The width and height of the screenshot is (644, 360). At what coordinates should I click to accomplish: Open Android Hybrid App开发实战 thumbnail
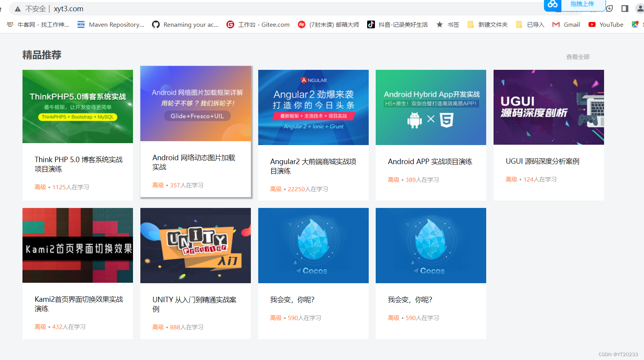(x=431, y=107)
